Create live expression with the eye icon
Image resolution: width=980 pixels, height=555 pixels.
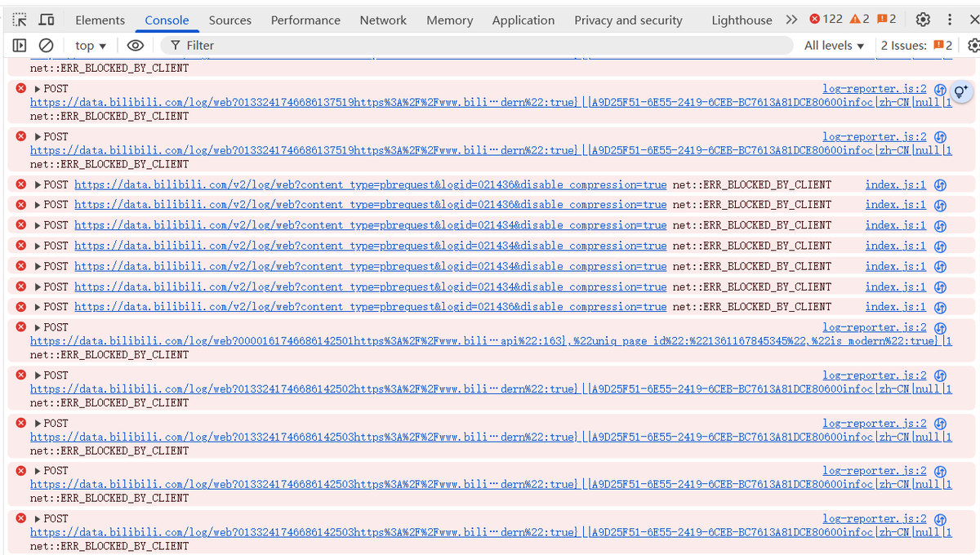[136, 46]
